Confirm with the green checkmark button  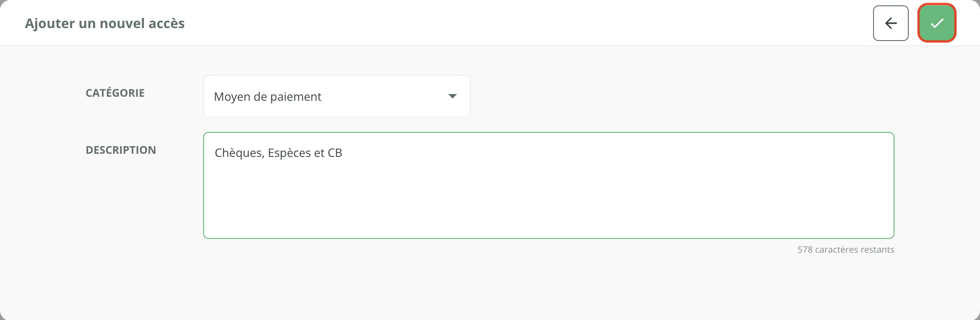(x=937, y=23)
